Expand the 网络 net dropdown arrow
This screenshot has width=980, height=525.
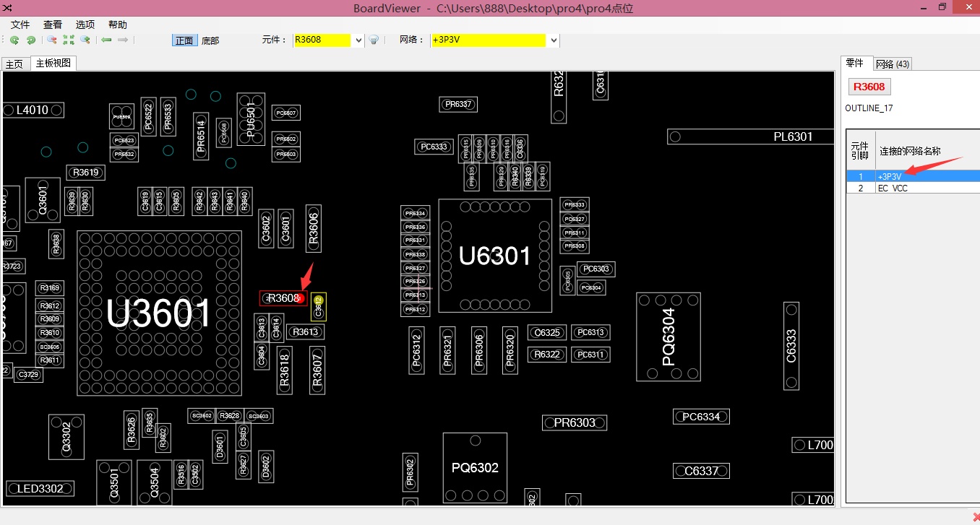554,40
